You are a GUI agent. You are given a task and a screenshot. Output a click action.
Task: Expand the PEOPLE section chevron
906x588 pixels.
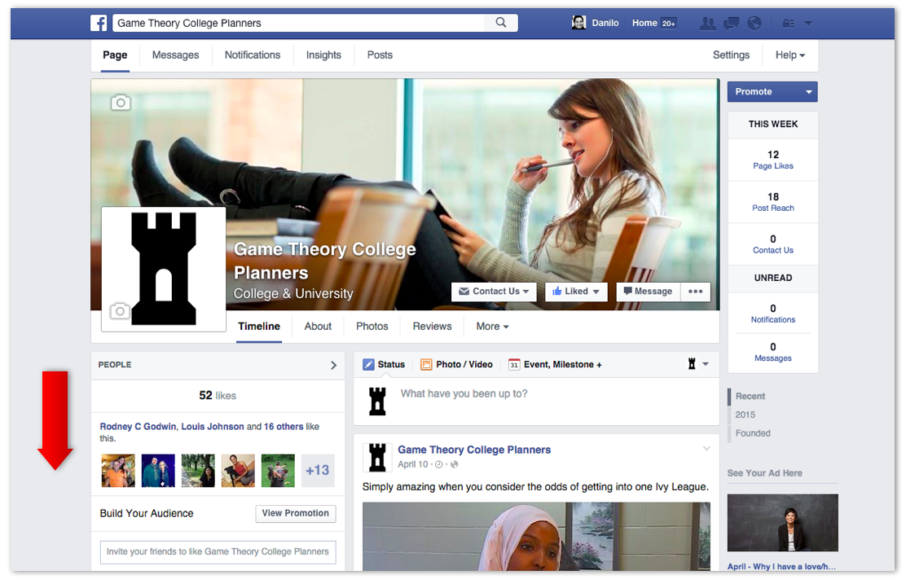(x=333, y=365)
